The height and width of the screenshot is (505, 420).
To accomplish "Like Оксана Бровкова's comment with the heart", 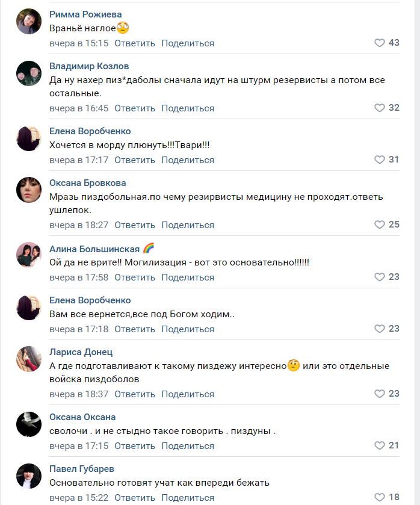I will click(380, 225).
